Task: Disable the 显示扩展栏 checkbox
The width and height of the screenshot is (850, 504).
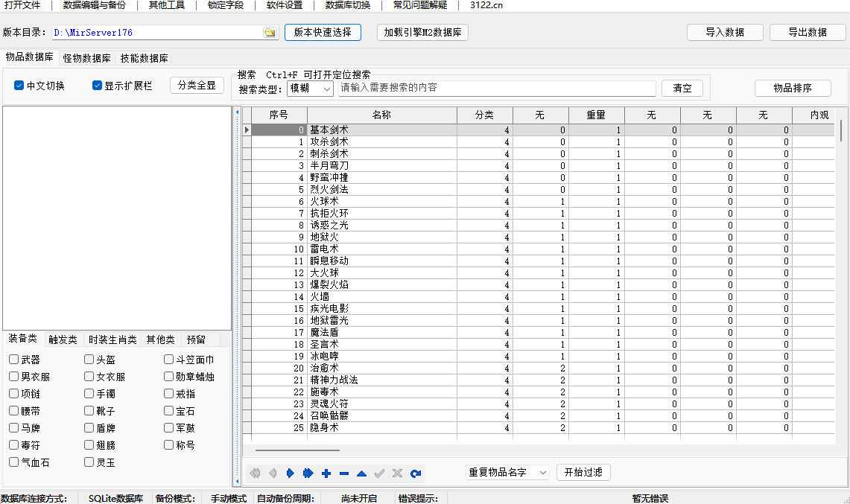Action: [97, 86]
